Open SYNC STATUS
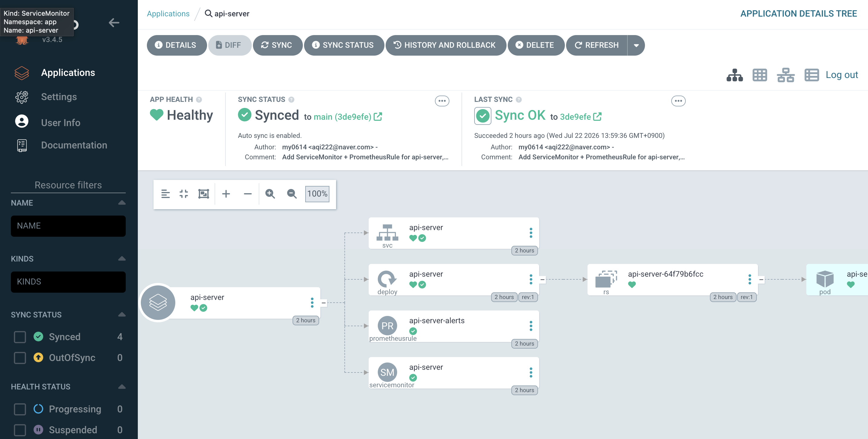Viewport: 868px width, 439px height. pyautogui.click(x=344, y=45)
